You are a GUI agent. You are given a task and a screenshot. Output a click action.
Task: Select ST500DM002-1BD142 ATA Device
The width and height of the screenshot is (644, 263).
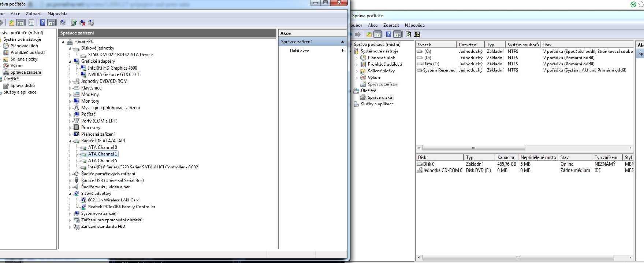click(120, 55)
